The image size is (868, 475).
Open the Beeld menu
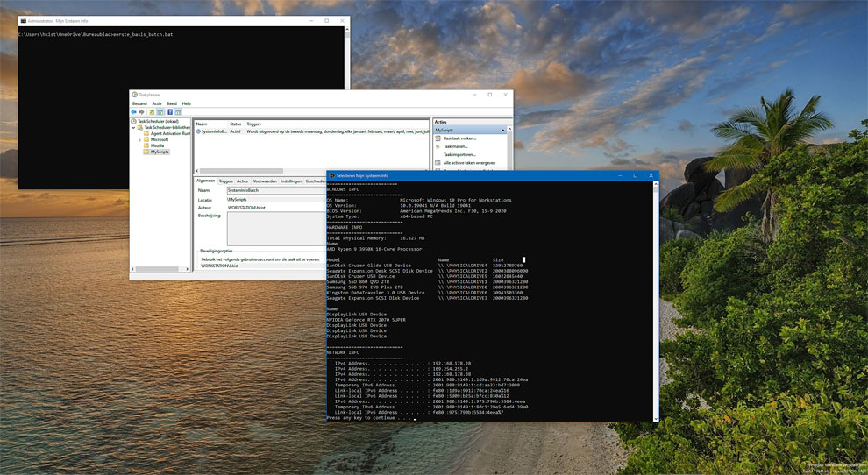[172, 103]
